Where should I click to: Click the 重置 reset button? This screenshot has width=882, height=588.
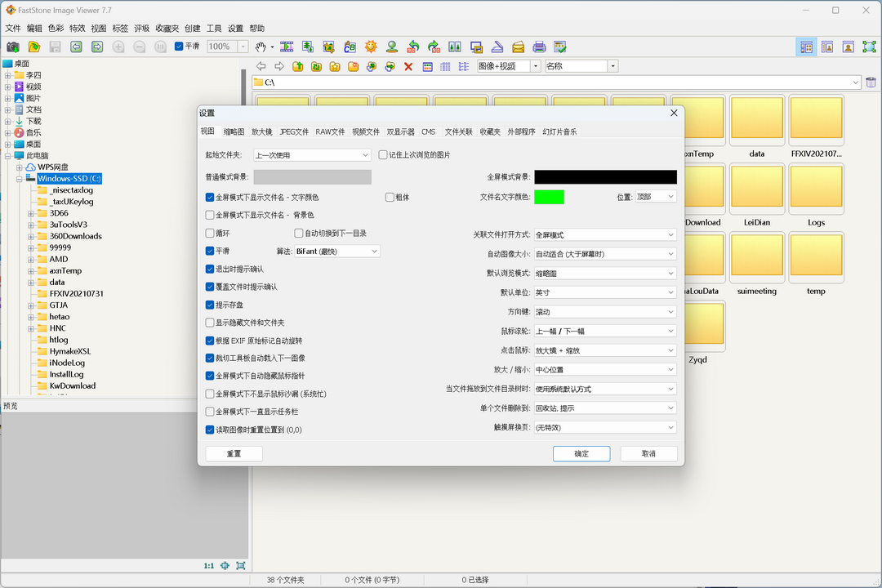(234, 453)
